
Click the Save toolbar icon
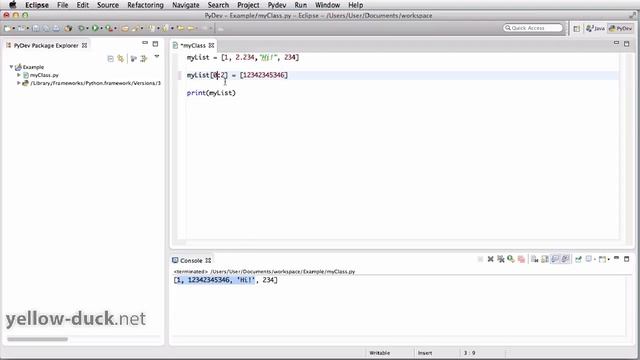[36, 28]
